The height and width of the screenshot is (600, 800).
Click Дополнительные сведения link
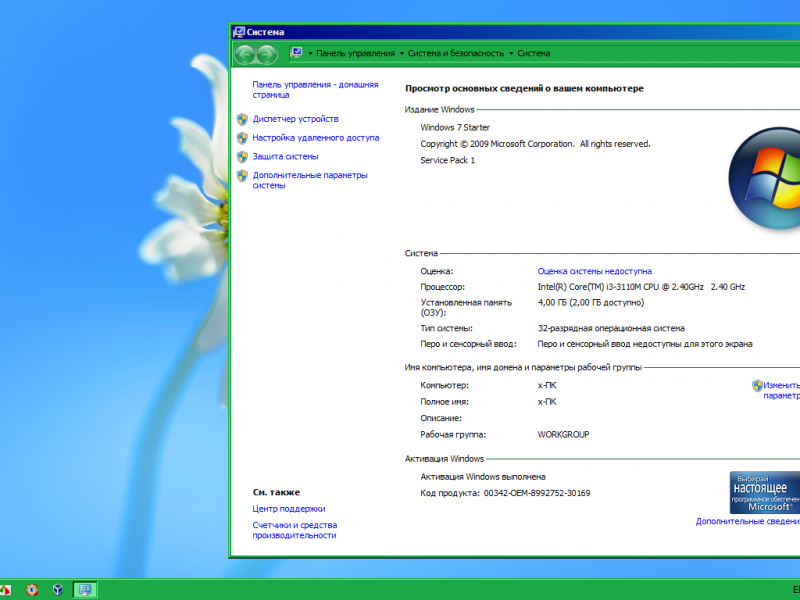click(748, 521)
